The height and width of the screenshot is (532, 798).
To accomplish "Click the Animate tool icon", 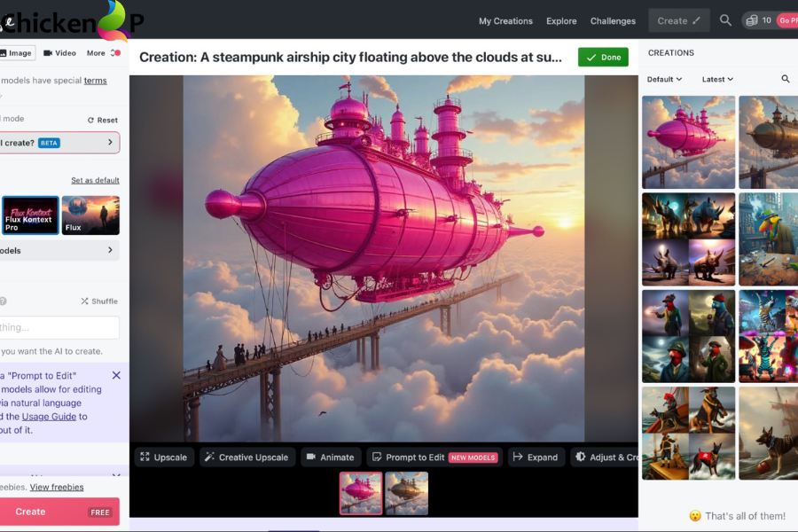I will (x=331, y=457).
